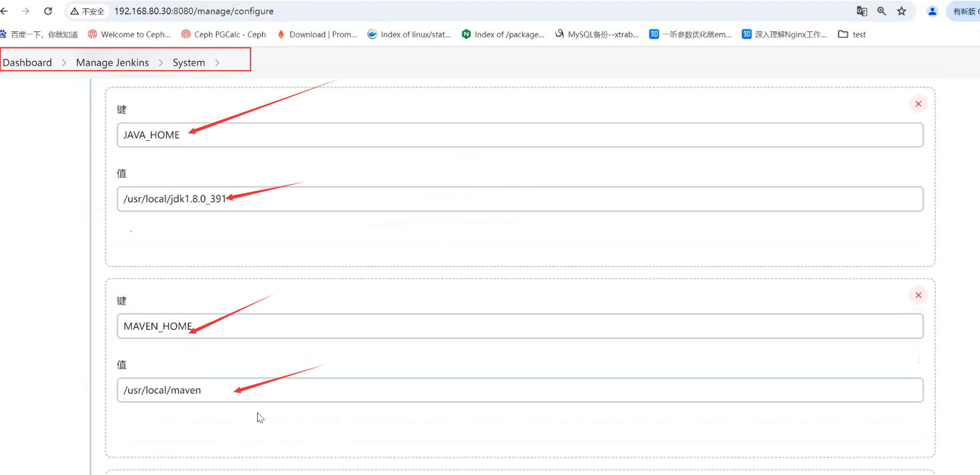Open the browser profile avatar
The image size is (980, 475).
[x=932, y=11]
